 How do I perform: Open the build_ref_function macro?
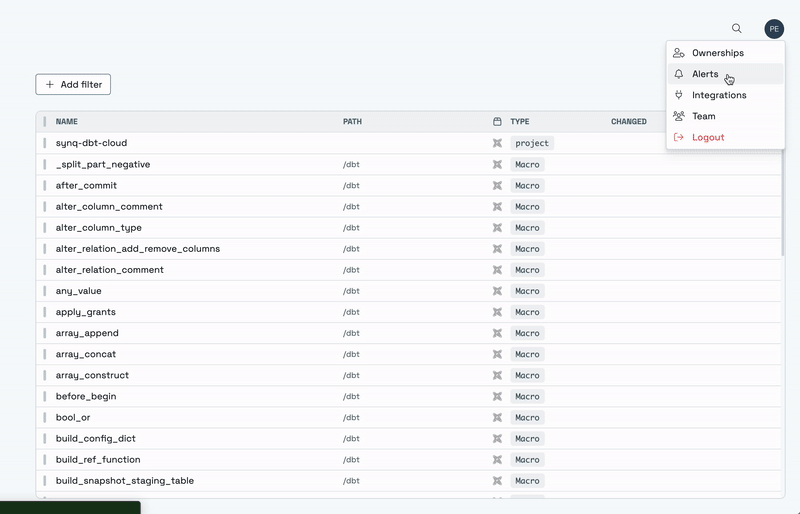pyautogui.click(x=98, y=460)
